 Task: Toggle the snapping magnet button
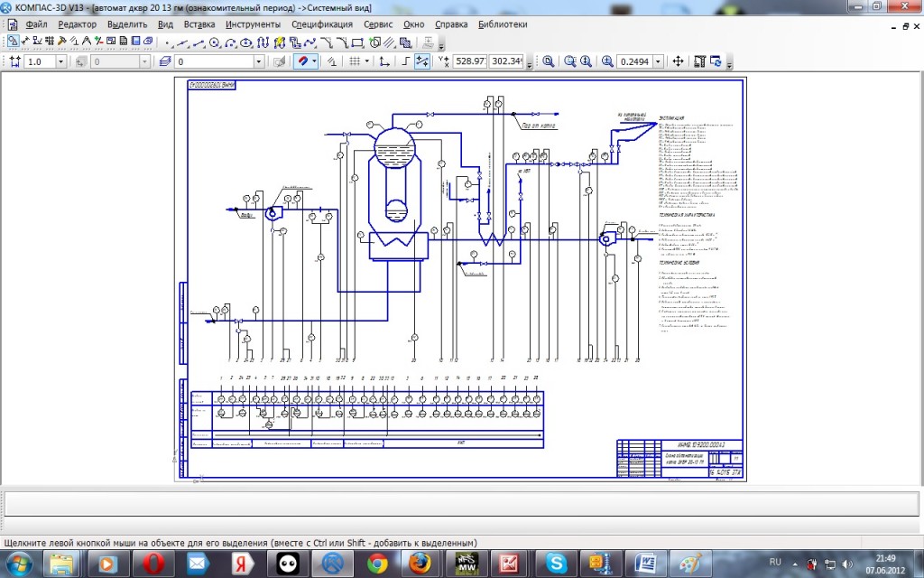[302, 61]
